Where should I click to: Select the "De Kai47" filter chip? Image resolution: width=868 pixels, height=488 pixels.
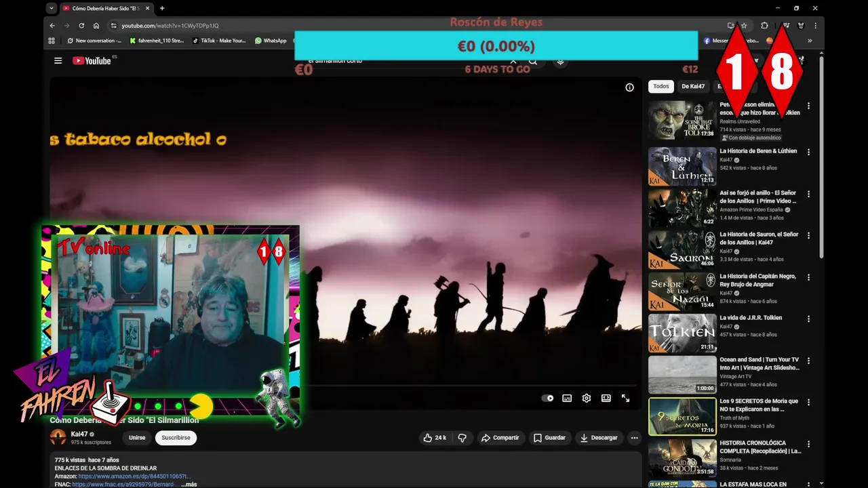click(693, 87)
